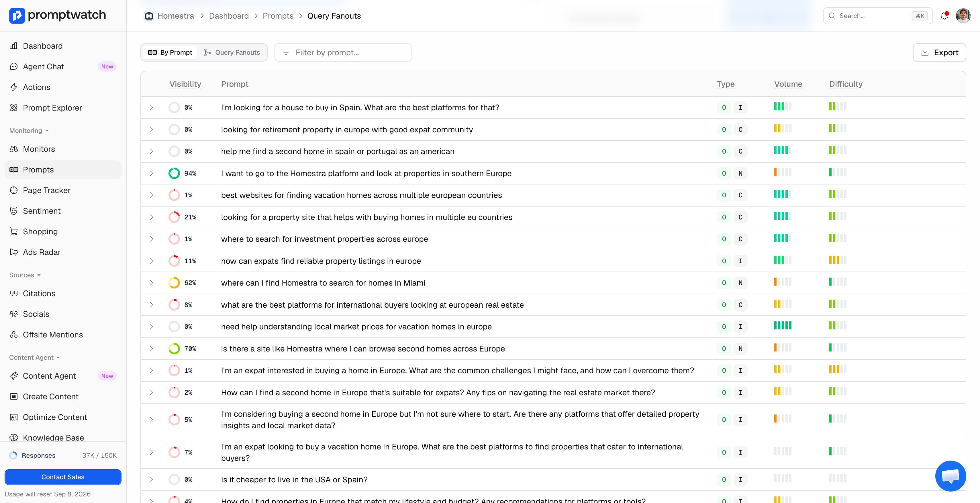Click the Contact Sales button

[x=63, y=477]
